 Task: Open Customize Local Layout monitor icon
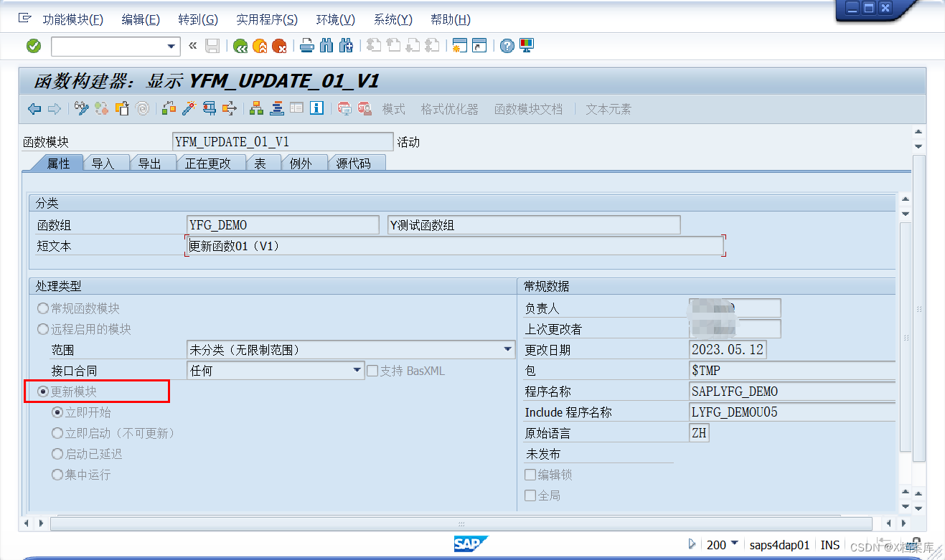(527, 46)
